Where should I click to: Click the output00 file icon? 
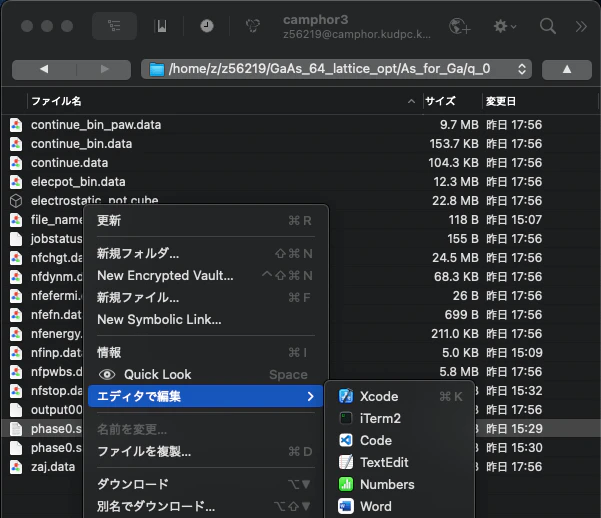tap(16, 409)
